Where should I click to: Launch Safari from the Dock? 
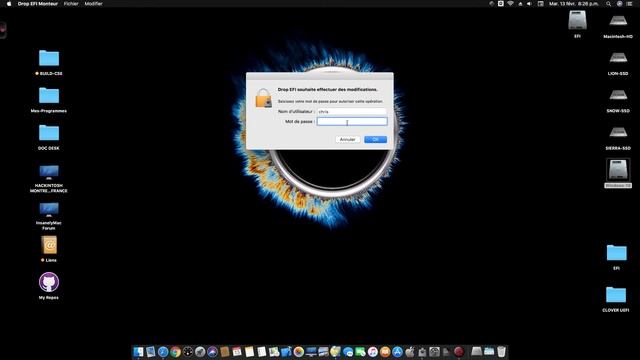tap(162, 352)
